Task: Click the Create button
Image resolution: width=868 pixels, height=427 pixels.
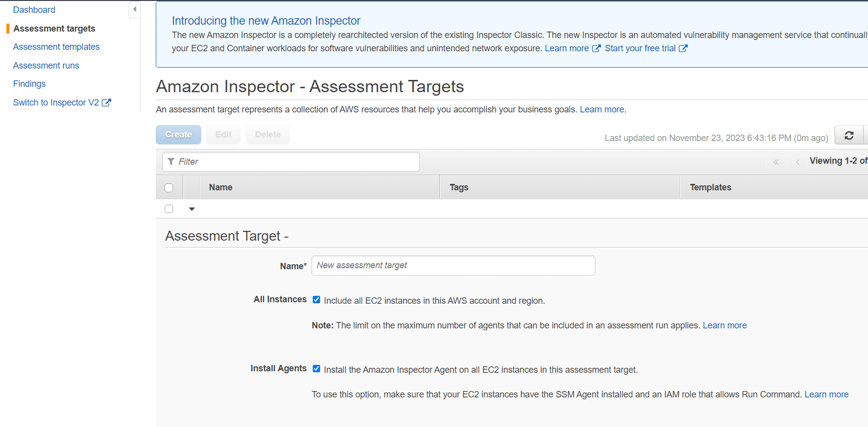Action: 178,135
